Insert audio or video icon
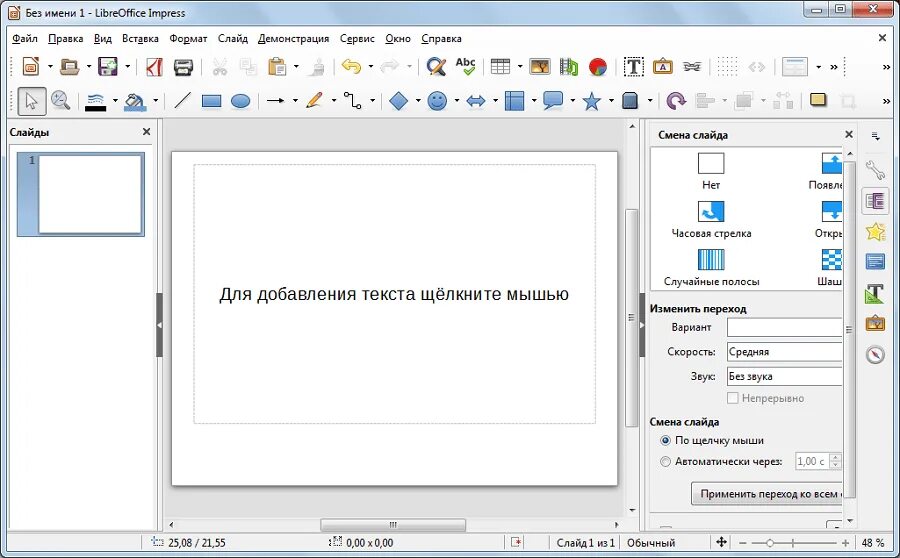900x558 pixels. pos(569,67)
